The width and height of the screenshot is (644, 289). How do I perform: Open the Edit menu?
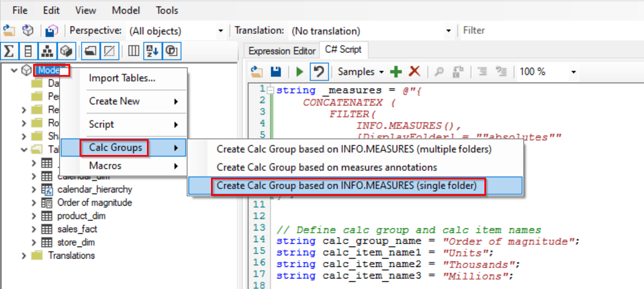[52, 10]
